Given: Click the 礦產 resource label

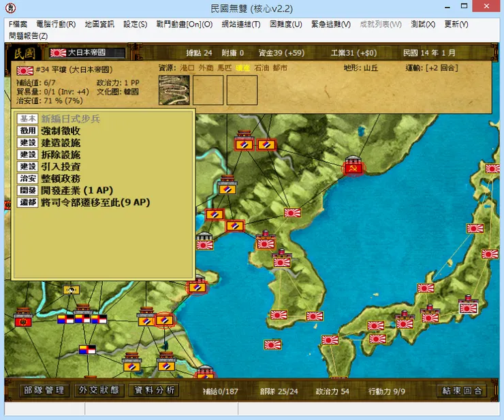Looking at the screenshot, I should pyautogui.click(x=242, y=68).
